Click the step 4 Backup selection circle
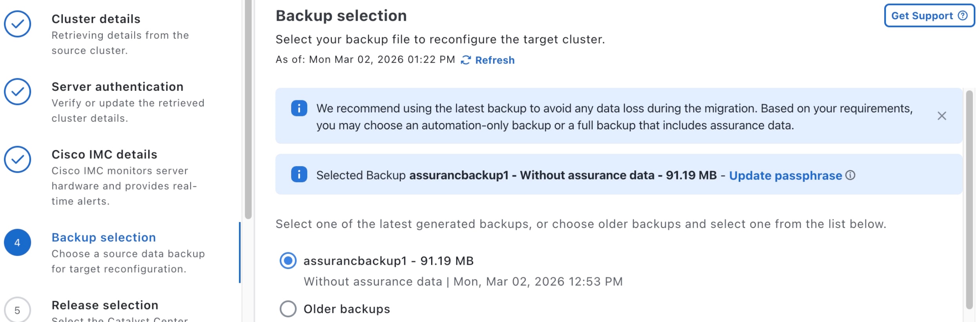 coord(17,243)
